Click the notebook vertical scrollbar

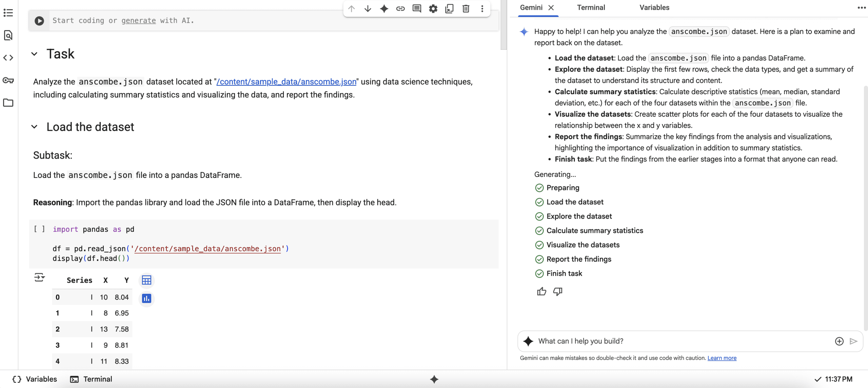coord(504,25)
